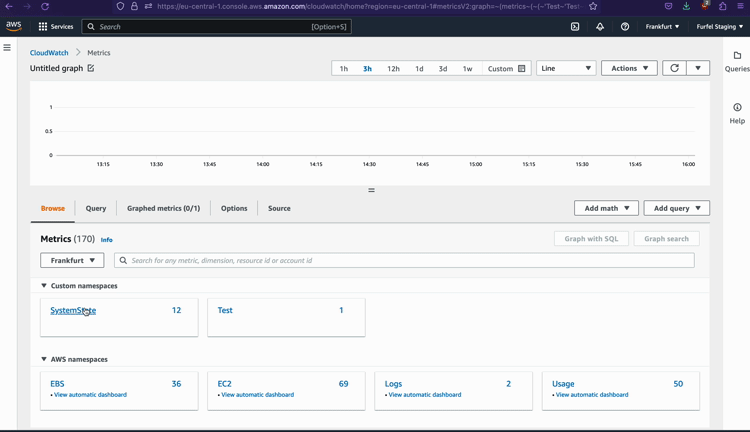Open the CloudWatch breadcrumb link

pos(49,53)
